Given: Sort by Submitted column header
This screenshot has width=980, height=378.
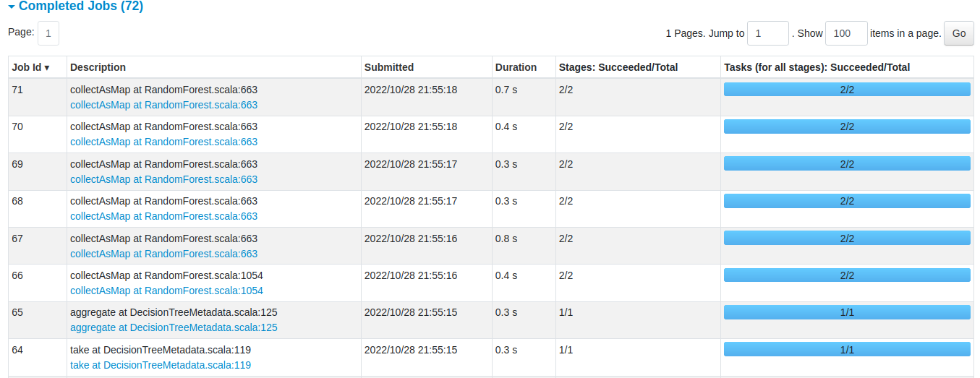Looking at the screenshot, I should point(389,67).
